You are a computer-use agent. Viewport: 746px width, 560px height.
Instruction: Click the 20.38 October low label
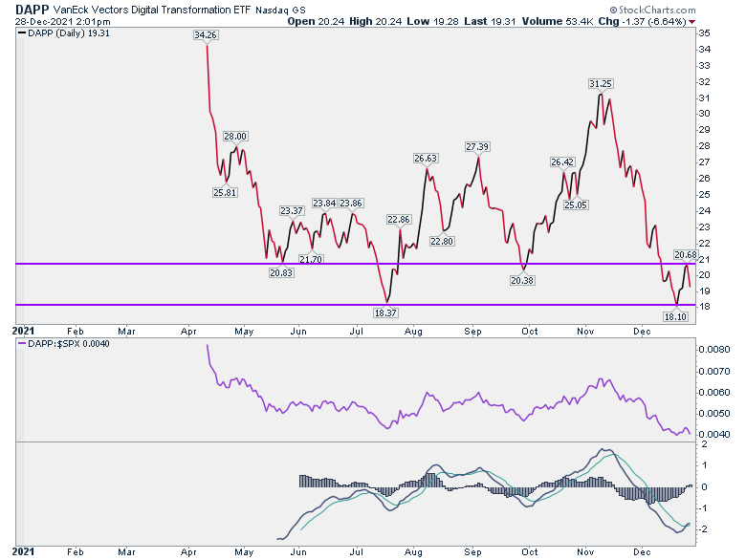click(x=522, y=280)
